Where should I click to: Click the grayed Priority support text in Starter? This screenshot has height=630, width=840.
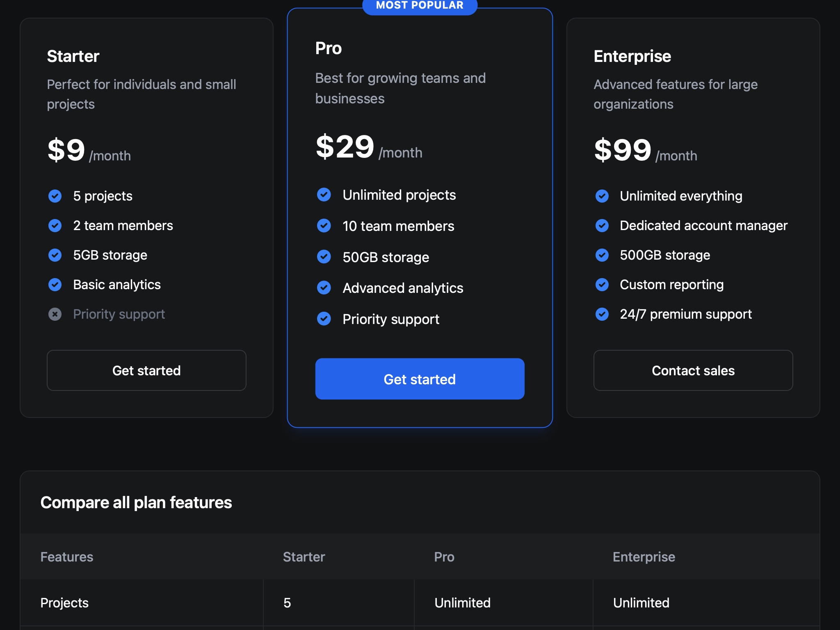point(119,314)
